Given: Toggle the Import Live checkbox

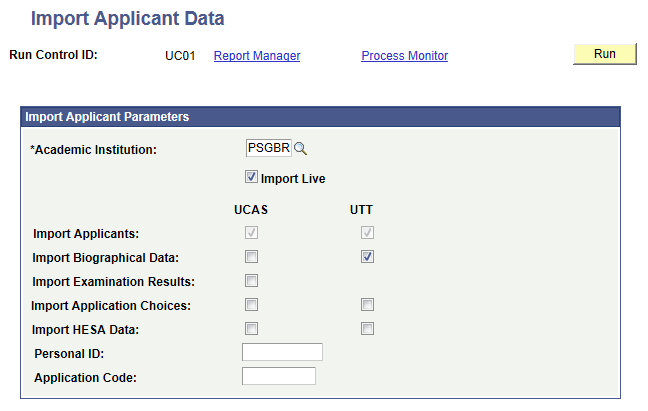Looking at the screenshot, I should point(251,178).
